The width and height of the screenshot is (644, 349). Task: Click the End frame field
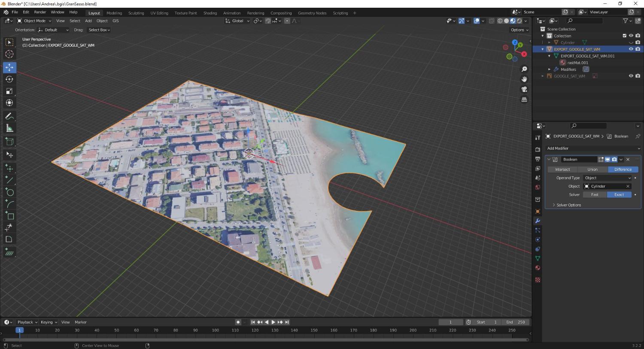[x=516, y=322]
